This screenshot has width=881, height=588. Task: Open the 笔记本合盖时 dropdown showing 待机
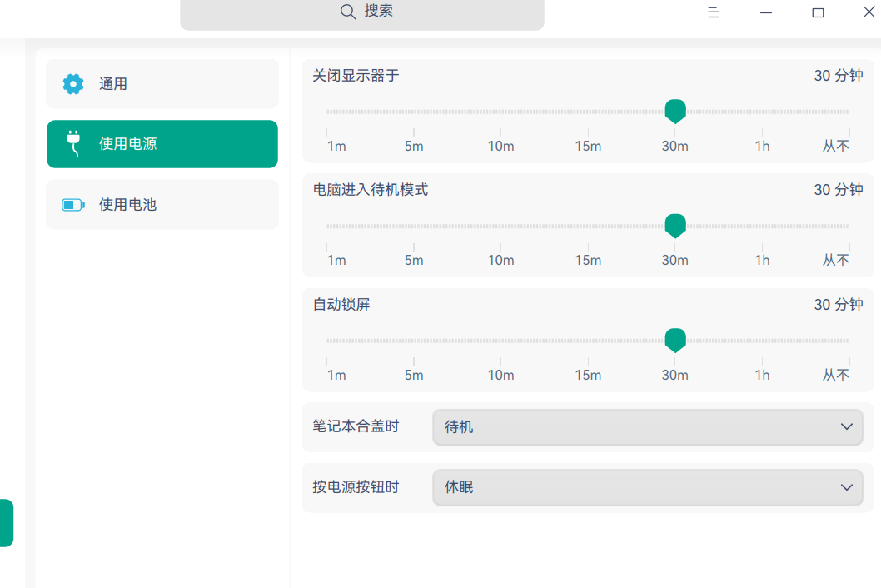click(648, 427)
